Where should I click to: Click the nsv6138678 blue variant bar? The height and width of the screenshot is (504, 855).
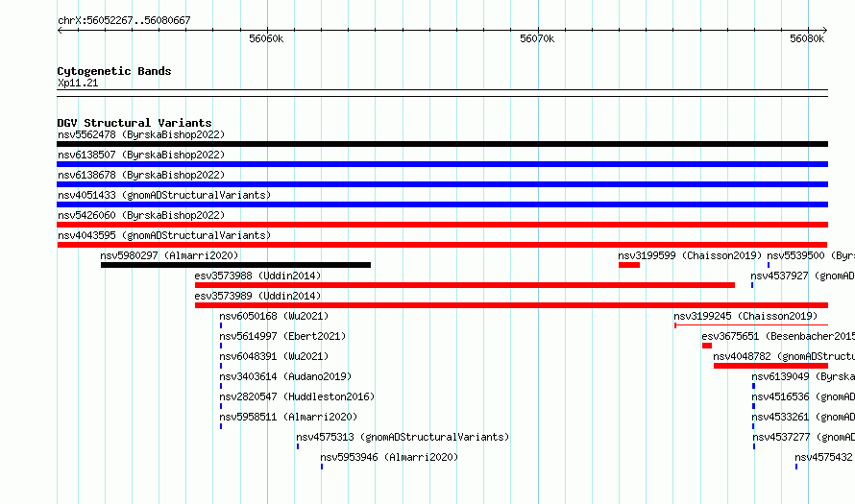tap(442, 184)
